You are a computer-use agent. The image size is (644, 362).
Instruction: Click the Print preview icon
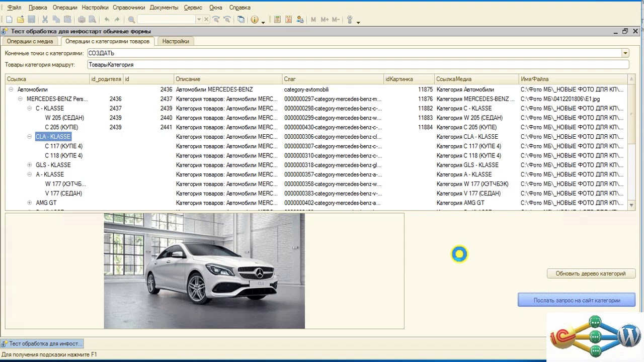pos(93,20)
